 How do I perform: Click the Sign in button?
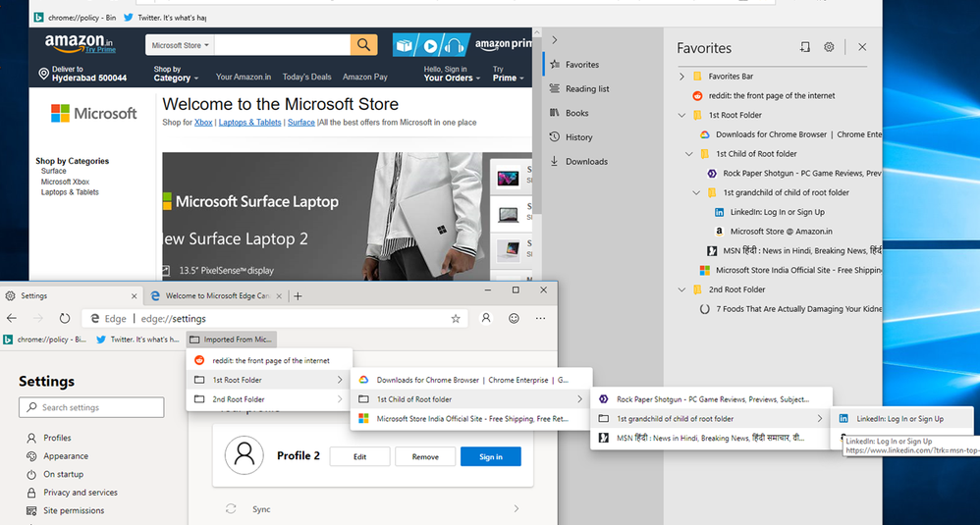[491, 456]
